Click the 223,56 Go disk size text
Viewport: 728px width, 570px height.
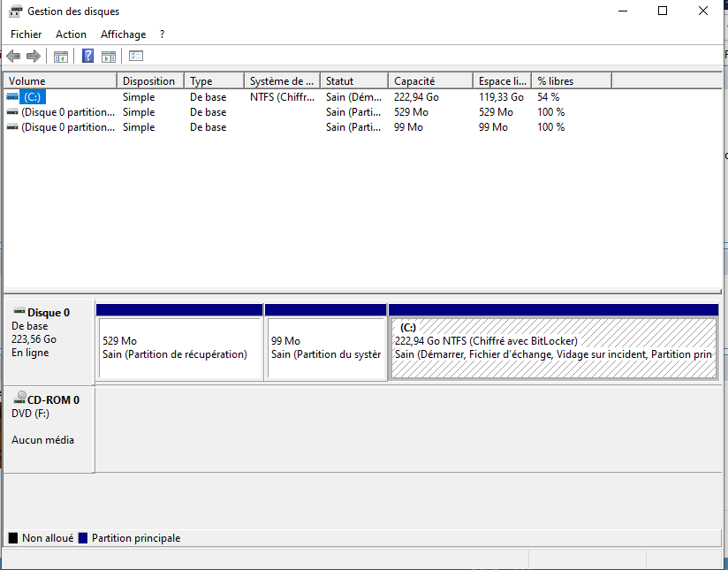tap(34, 339)
